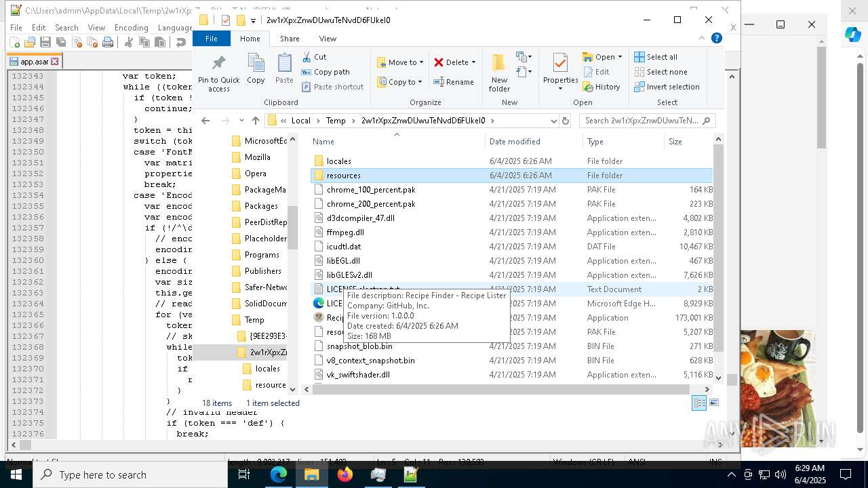Open Notepad++ Encoding menu
The width and height of the screenshot is (868, 488).
(132, 28)
